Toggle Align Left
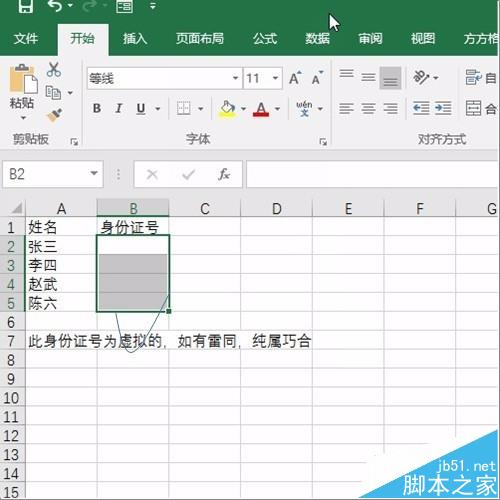The width and height of the screenshot is (500, 500). [x=347, y=108]
